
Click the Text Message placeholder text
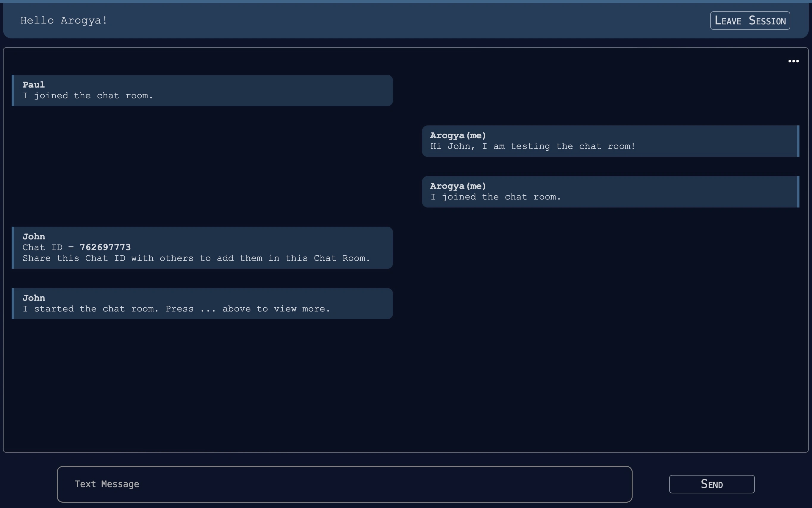107,484
